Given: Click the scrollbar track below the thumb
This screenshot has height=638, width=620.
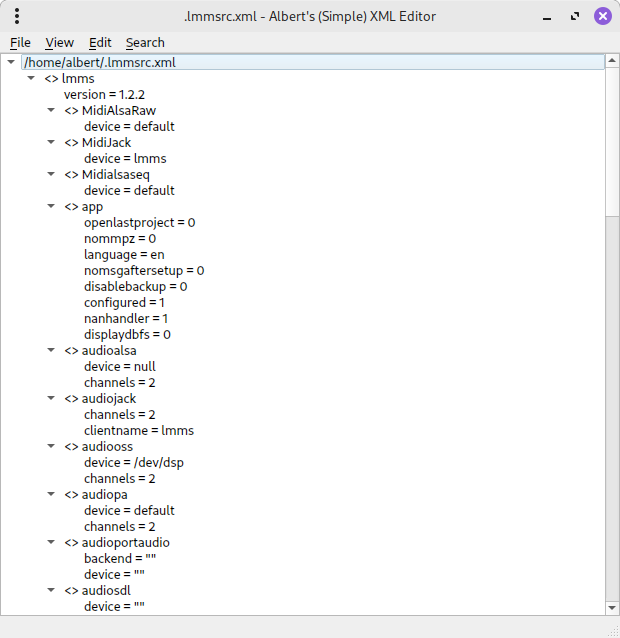Looking at the screenshot, I should pos(612,409).
